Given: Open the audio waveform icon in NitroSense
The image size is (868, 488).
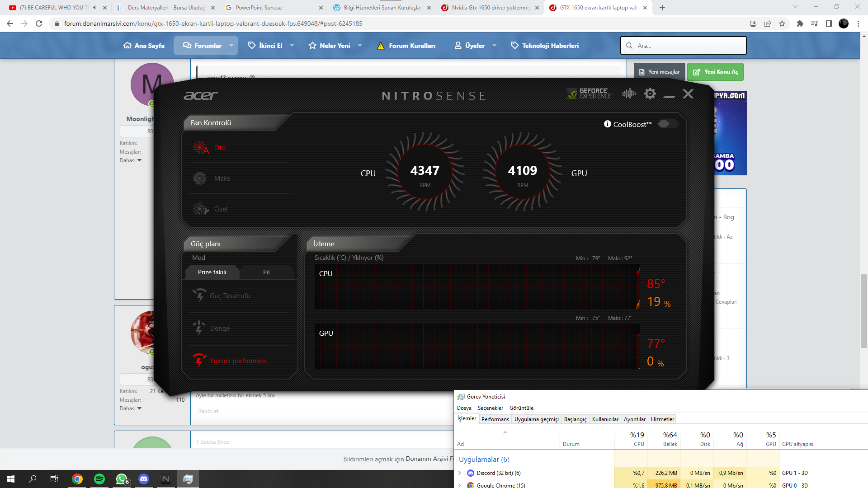Looking at the screenshot, I should pos(628,94).
